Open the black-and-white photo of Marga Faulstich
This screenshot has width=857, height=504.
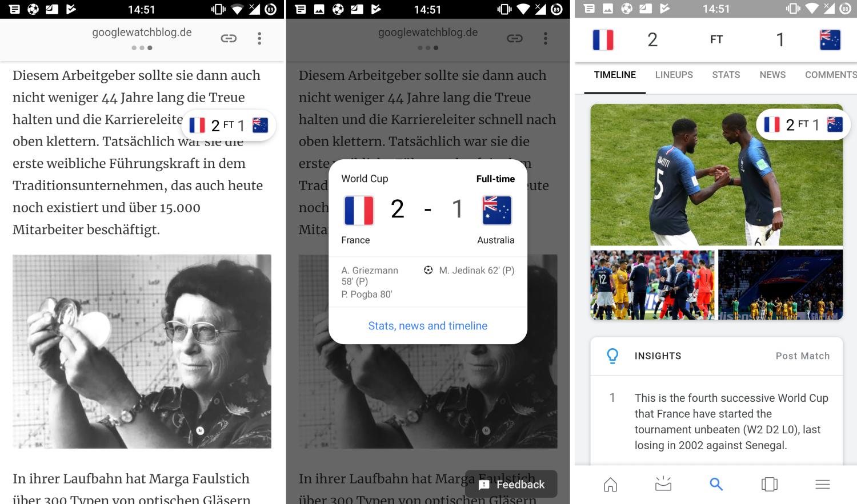coord(142,351)
